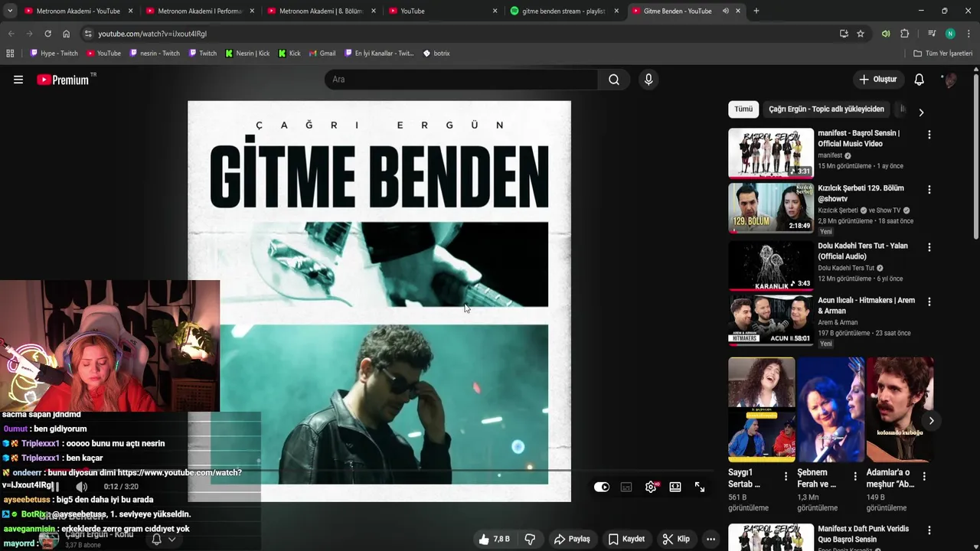Image resolution: width=980 pixels, height=551 pixels.
Task: Go to Chrome home page button
Action: [x=66, y=34]
